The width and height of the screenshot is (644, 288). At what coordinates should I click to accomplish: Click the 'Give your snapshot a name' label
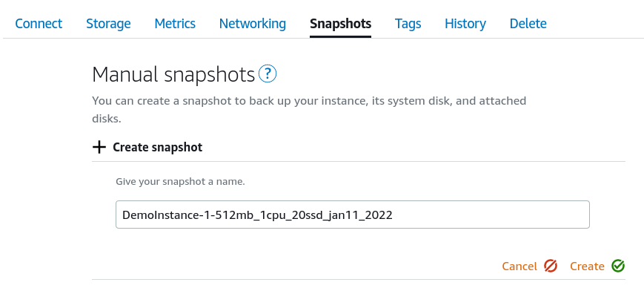[180, 181]
